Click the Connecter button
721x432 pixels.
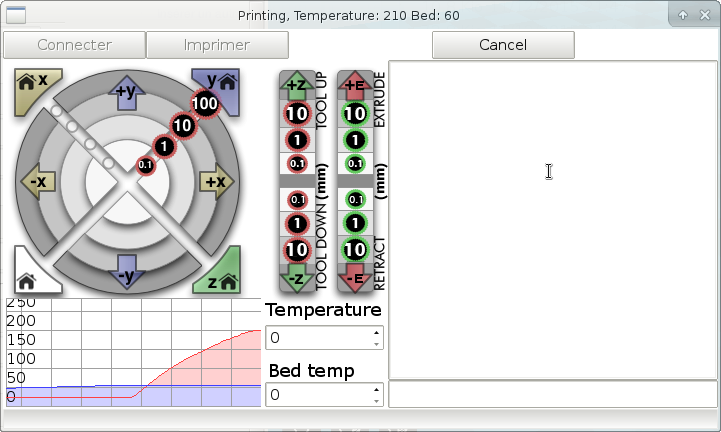pyautogui.click(x=74, y=45)
